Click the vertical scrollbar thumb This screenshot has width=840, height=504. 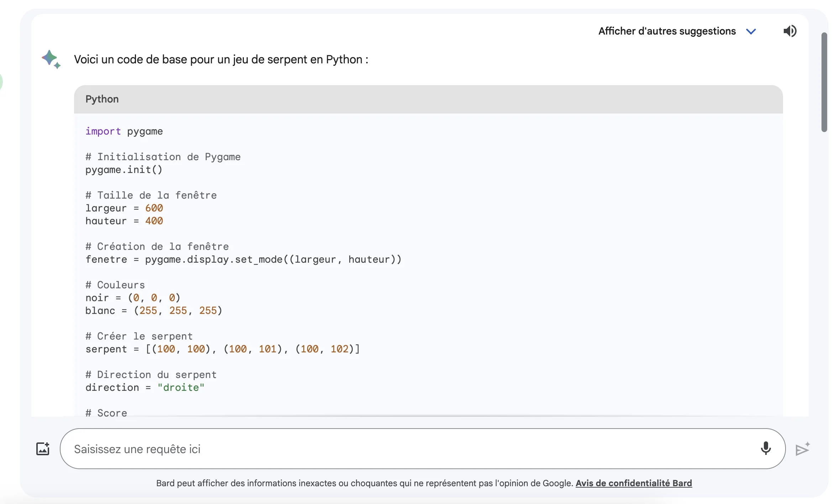824,82
